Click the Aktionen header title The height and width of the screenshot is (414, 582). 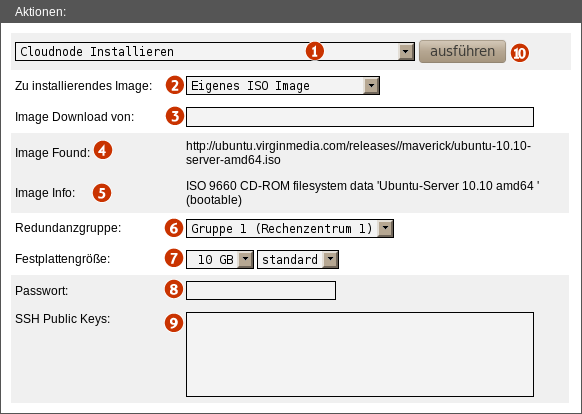(x=40, y=12)
